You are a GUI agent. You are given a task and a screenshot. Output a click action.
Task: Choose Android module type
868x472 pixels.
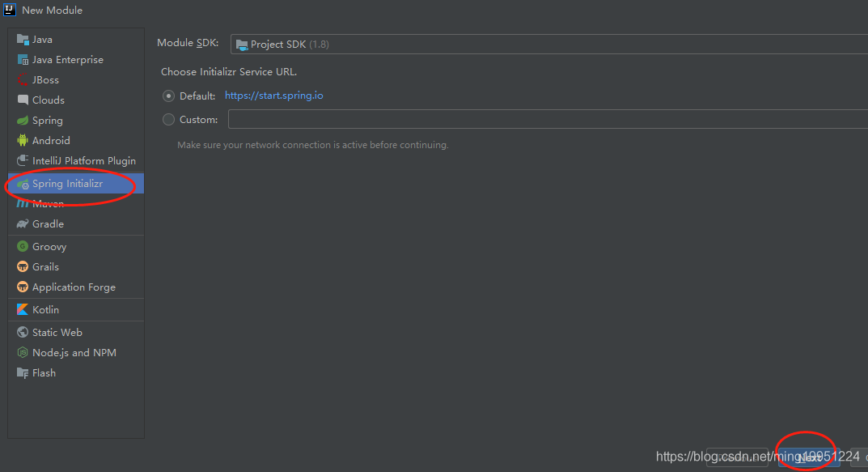point(51,140)
